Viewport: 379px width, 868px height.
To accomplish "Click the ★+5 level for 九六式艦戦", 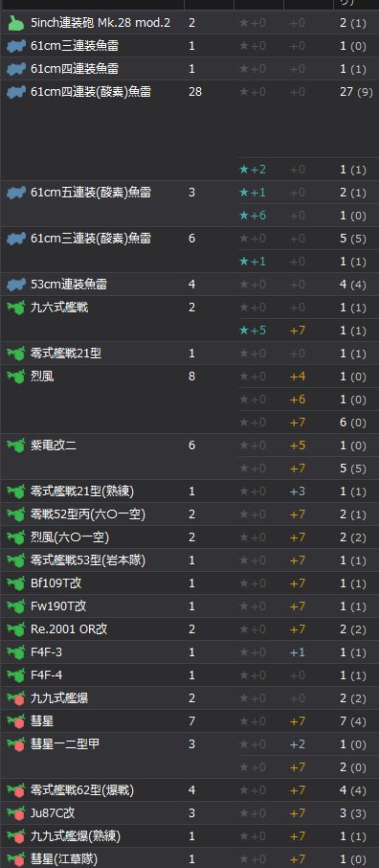I will [x=253, y=331].
